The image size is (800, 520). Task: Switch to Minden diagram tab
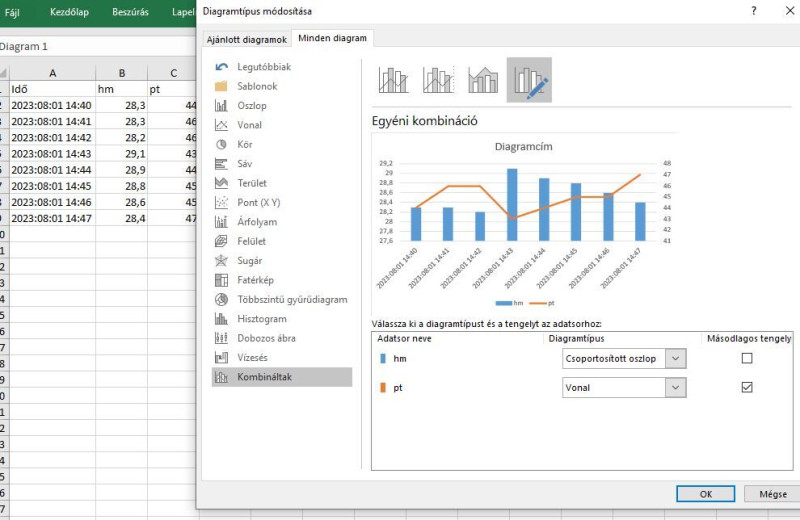(332, 38)
